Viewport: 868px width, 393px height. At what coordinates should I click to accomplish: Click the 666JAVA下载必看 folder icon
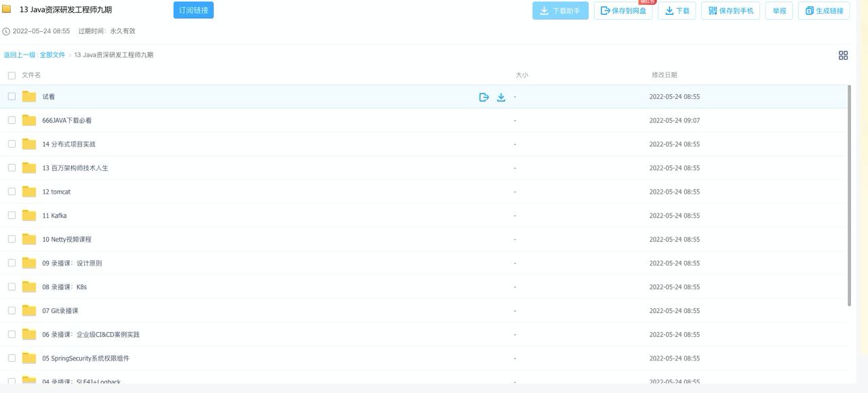point(29,121)
